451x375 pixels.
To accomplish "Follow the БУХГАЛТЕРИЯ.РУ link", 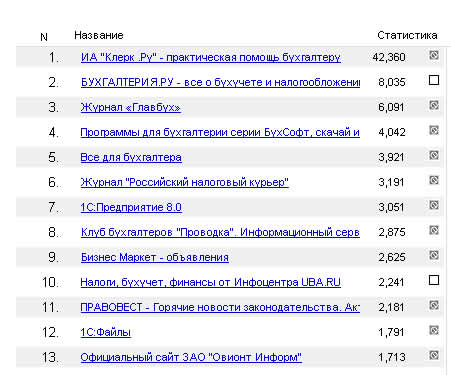I will pyautogui.click(x=220, y=82).
